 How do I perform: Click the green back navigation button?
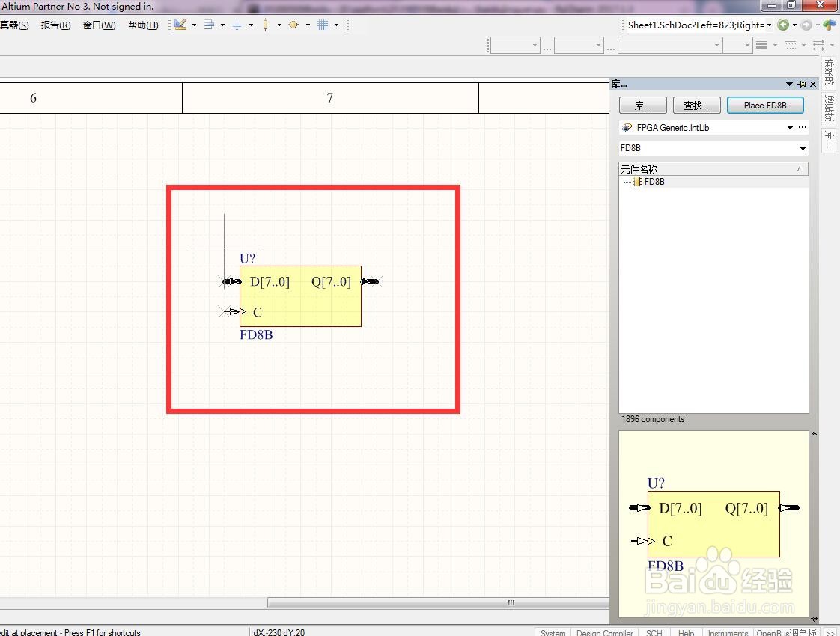click(x=783, y=25)
